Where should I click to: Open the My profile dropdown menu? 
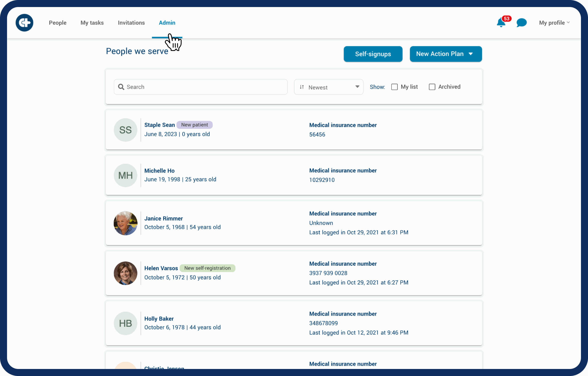(554, 23)
